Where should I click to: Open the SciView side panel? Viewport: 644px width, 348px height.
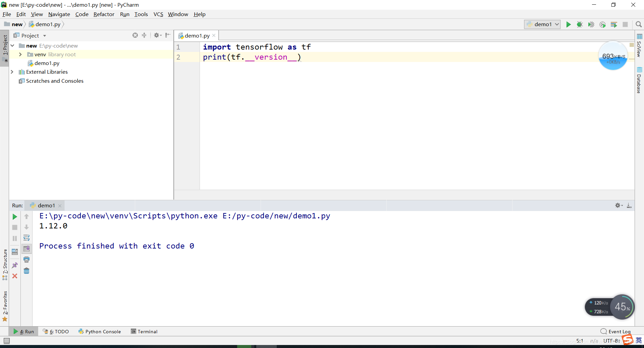pyautogui.click(x=639, y=45)
